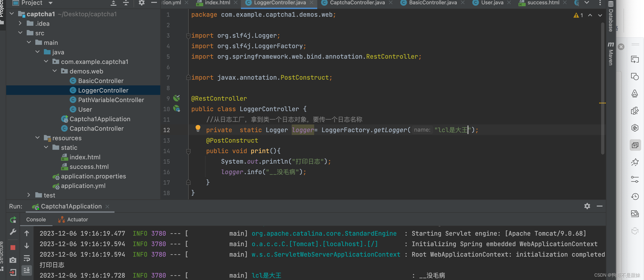Click gutter bean icon on line 10
This screenshot has height=280, width=644.
click(x=177, y=109)
